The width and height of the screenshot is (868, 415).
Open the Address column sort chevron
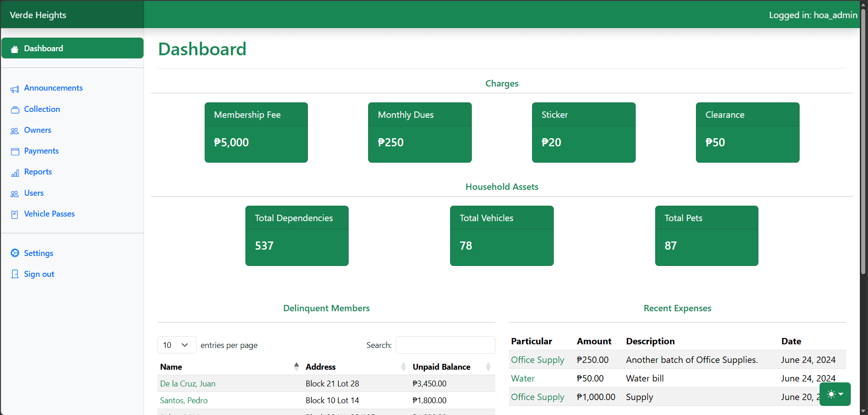[403, 367]
